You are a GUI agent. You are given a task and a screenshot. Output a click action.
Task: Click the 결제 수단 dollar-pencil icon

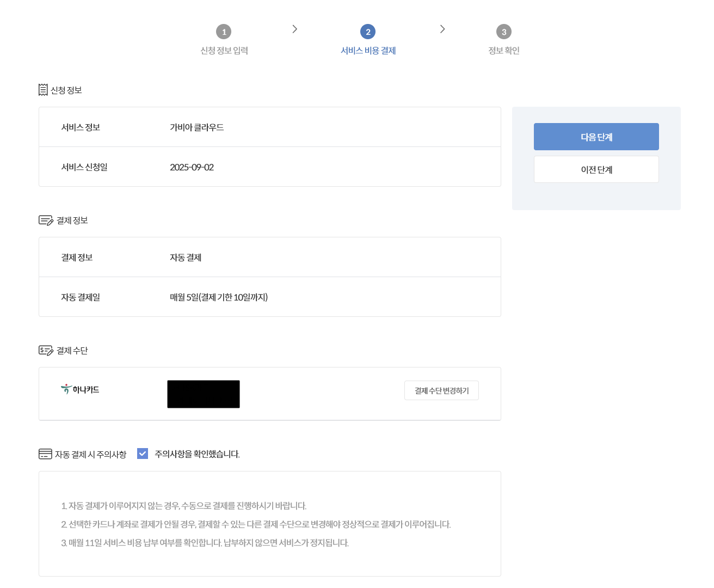tap(46, 350)
